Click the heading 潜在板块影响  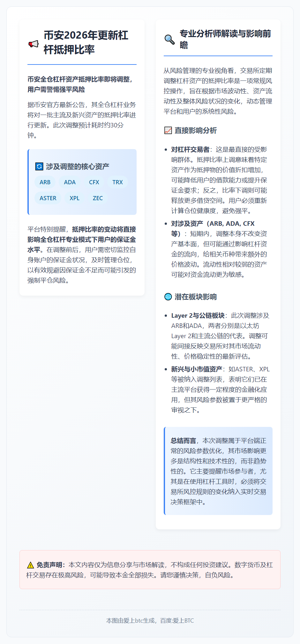point(196,297)
